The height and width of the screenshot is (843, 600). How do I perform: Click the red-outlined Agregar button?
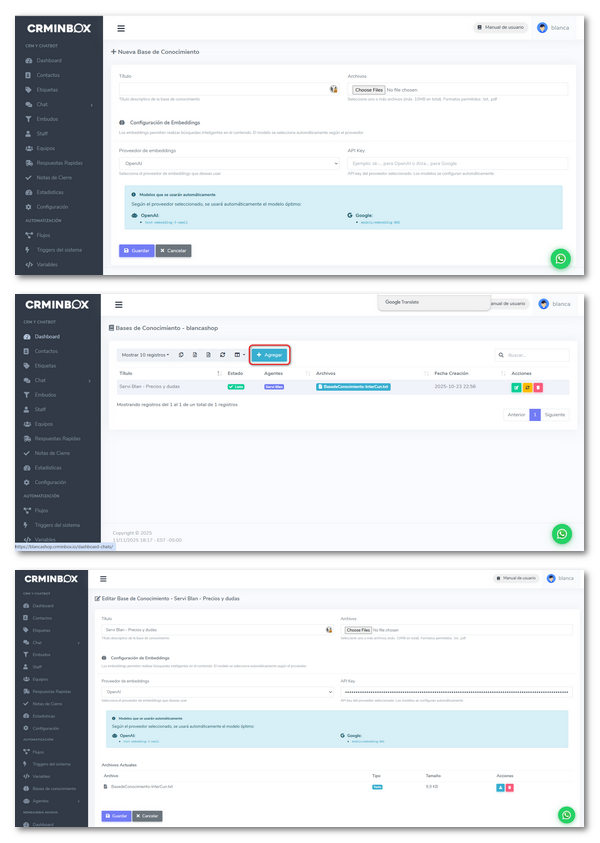pos(269,355)
